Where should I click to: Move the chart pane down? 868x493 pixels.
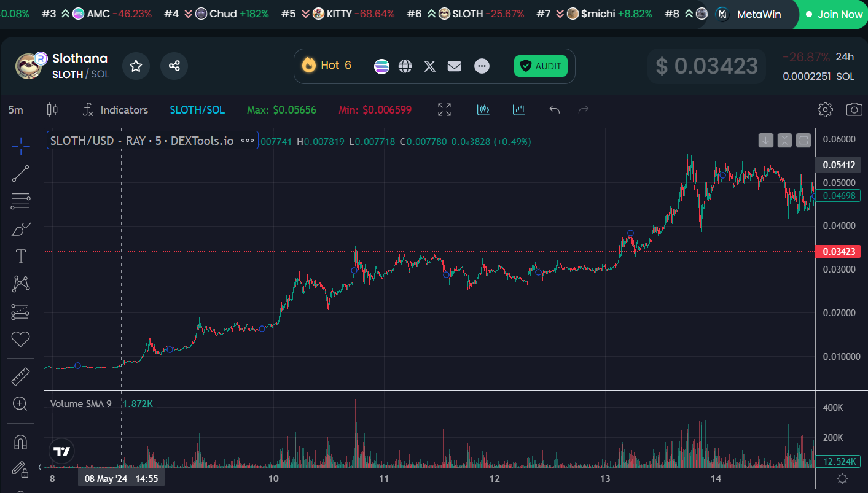(765, 141)
